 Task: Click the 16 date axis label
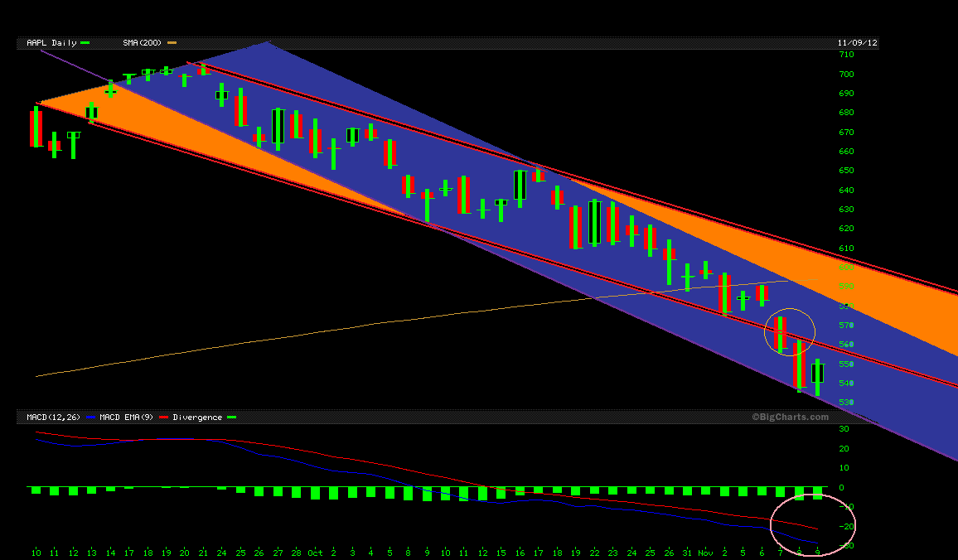[520, 553]
